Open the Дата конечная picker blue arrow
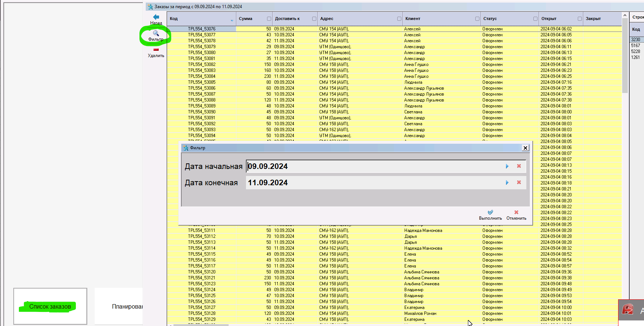Image resolution: width=644 pixels, height=326 pixels. click(507, 183)
